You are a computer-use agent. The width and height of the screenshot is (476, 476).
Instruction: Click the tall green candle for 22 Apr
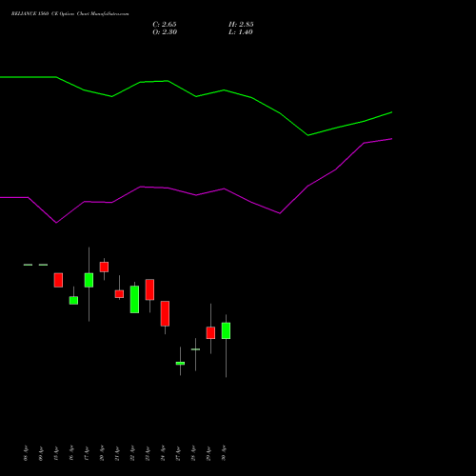[134, 299]
